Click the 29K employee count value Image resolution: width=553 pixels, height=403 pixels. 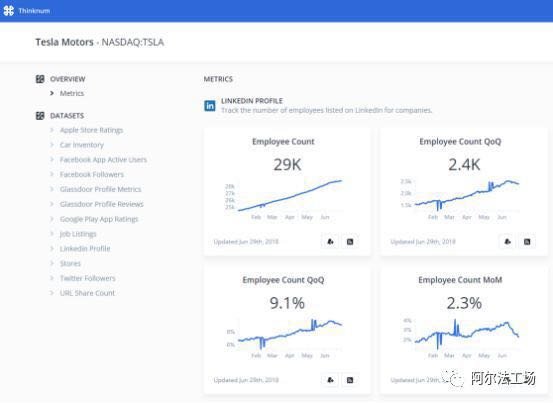point(287,165)
